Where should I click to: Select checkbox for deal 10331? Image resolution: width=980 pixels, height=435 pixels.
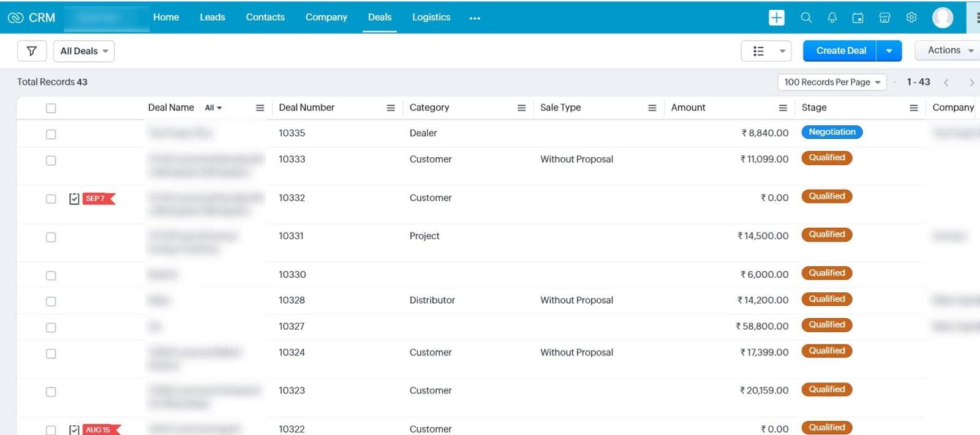click(51, 237)
